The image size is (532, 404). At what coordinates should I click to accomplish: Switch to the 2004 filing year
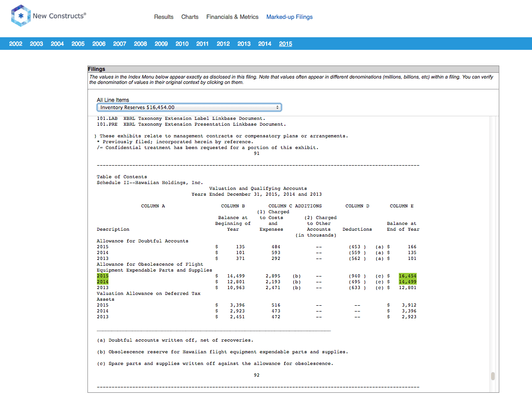[57, 44]
